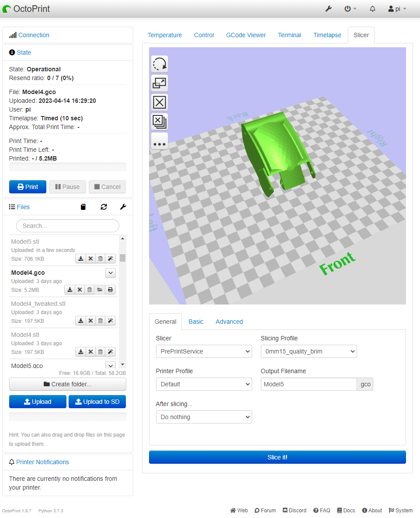Viewport: 420px width, 518px height.
Task: Collapse the State panel
Action: click(24, 52)
